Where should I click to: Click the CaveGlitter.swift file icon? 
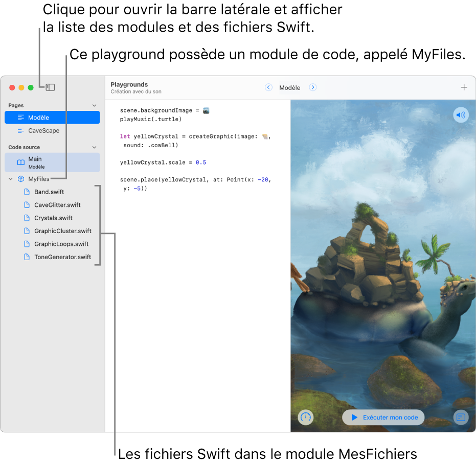pyautogui.click(x=27, y=205)
